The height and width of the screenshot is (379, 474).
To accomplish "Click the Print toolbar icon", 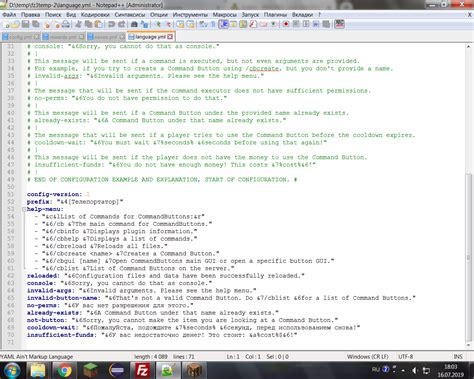I will (66, 24).
